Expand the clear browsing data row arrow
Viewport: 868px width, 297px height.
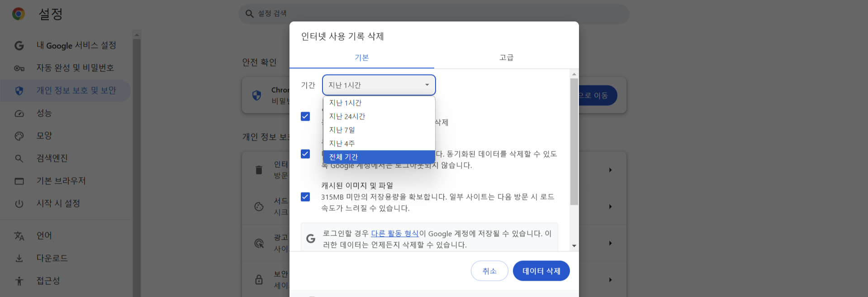coord(610,170)
